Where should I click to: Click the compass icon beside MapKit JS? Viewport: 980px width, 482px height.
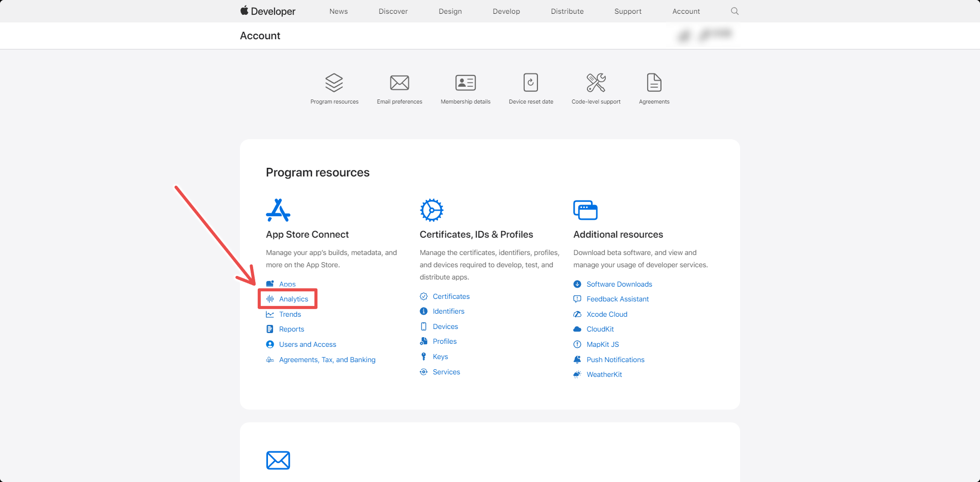[x=577, y=344]
